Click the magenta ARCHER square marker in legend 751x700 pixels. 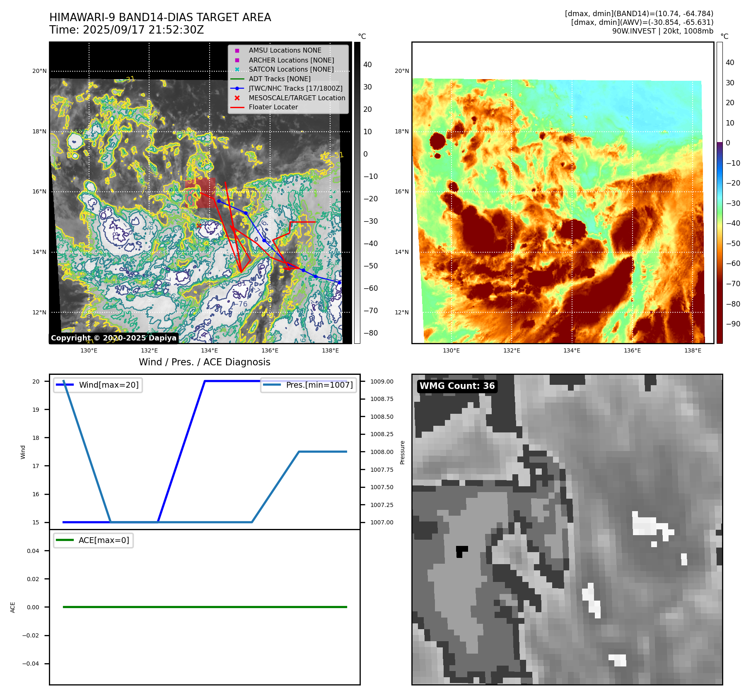coord(237,60)
